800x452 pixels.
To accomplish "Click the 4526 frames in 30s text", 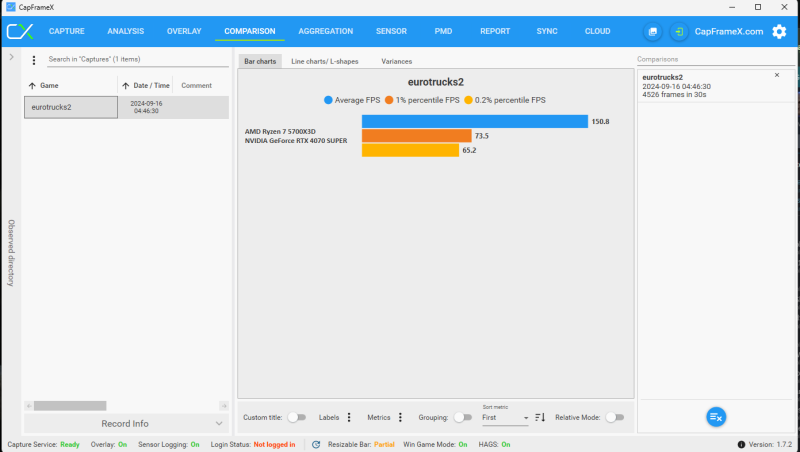I will (x=674, y=94).
